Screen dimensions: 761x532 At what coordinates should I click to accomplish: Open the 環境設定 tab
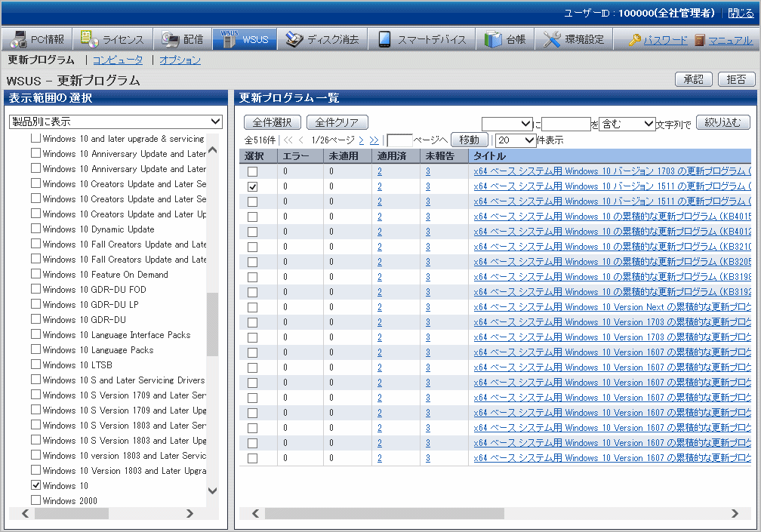(x=574, y=39)
